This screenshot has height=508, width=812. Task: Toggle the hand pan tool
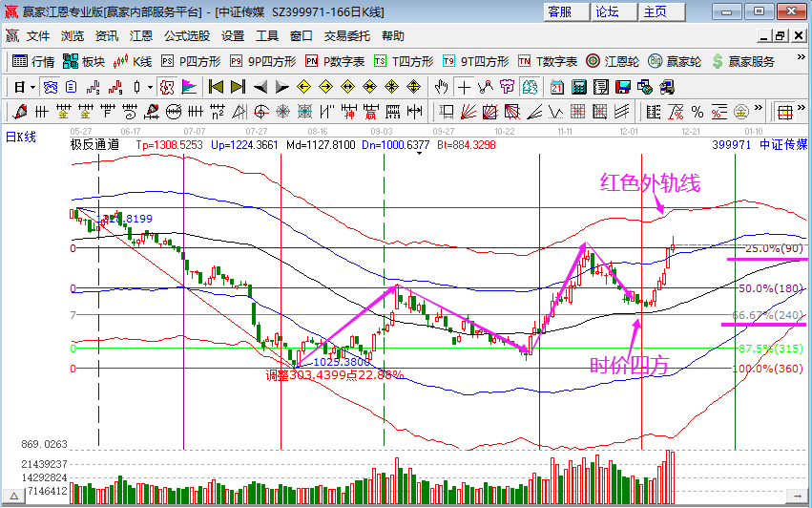click(442, 87)
